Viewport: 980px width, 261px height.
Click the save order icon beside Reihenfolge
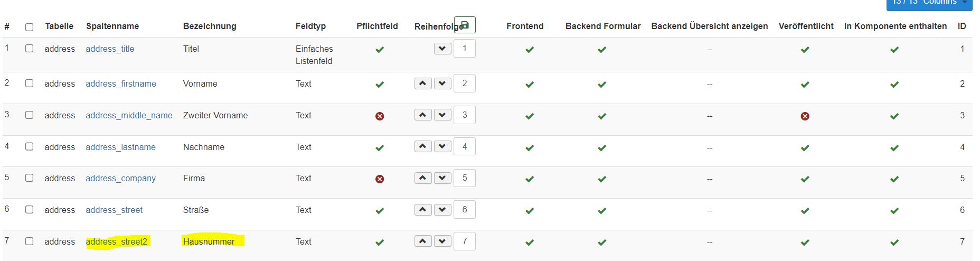tap(465, 25)
